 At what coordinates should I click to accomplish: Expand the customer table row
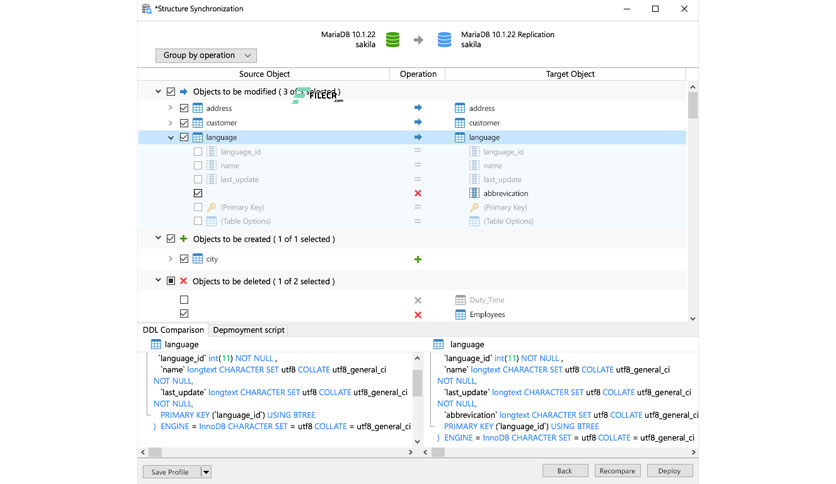[171, 123]
